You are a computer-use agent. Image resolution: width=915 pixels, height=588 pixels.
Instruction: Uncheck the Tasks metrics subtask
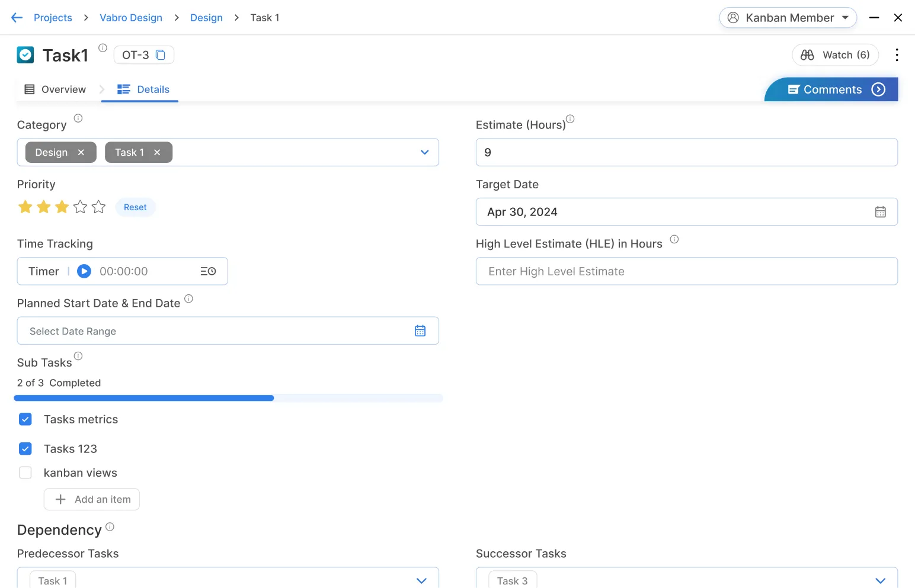(x=25, y=420)
